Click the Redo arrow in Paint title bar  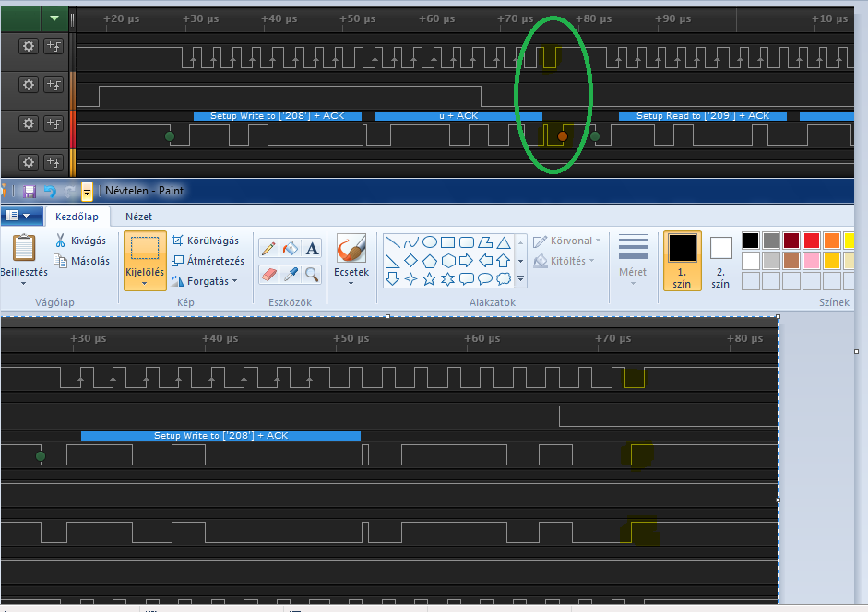69,192
